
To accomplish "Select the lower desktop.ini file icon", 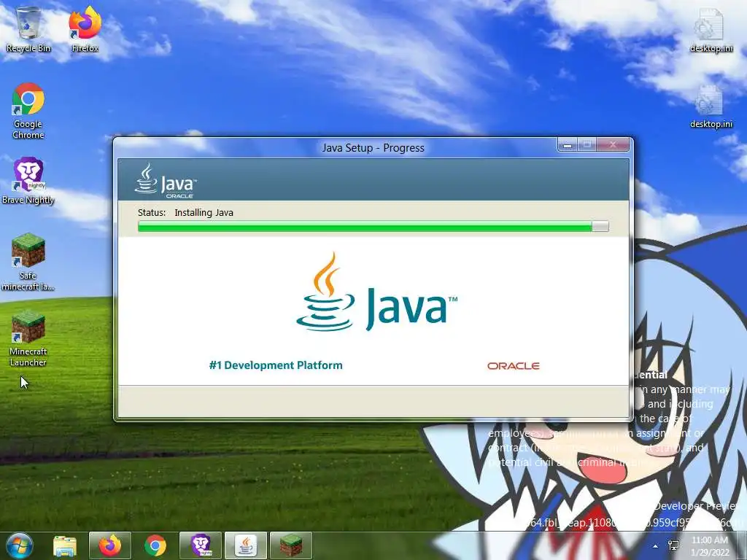I will (711, 106).
